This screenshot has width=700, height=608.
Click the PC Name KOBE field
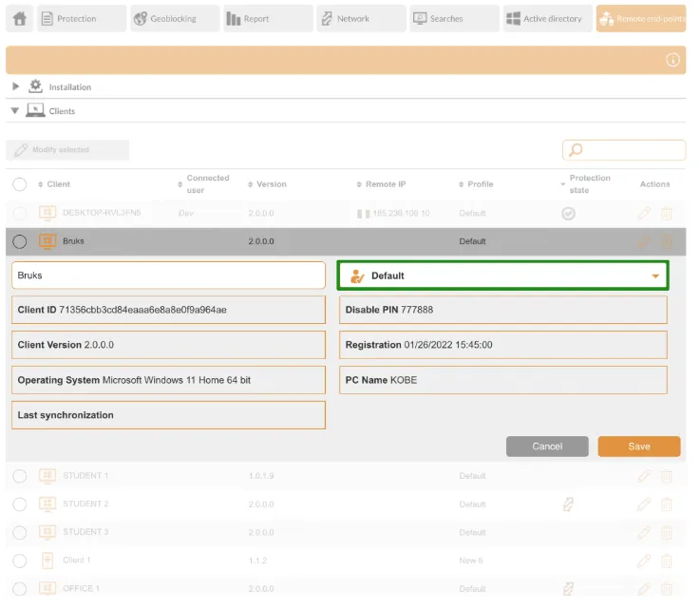tap(503, 380)
